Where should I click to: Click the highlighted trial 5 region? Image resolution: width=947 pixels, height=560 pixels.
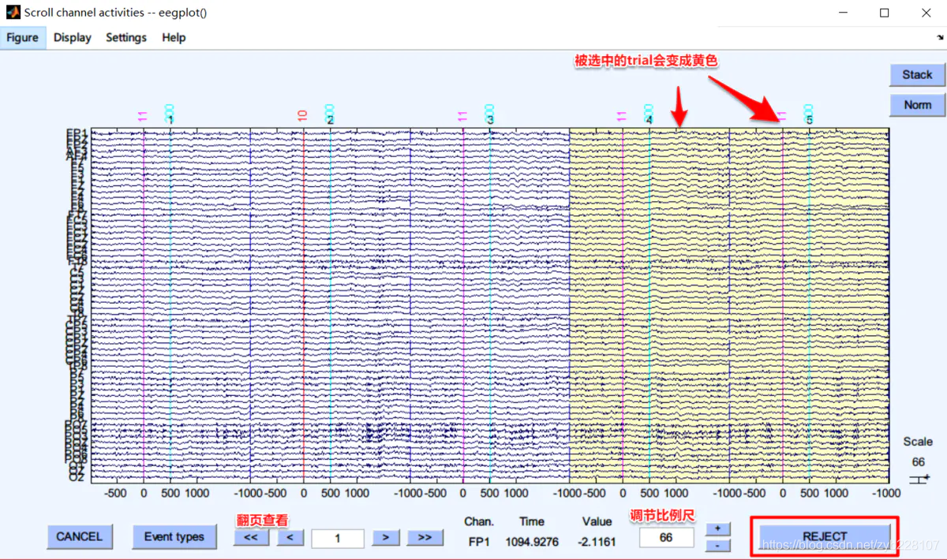(x=809, y=305)
